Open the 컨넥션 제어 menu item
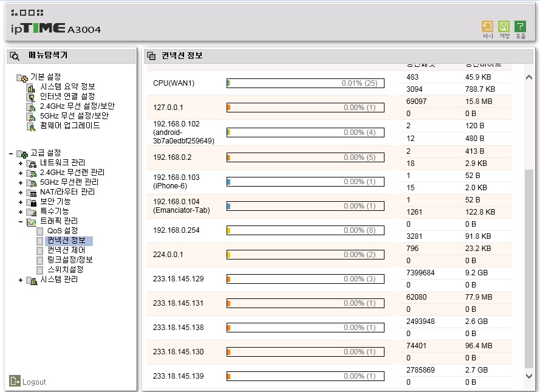 (66, 250)
